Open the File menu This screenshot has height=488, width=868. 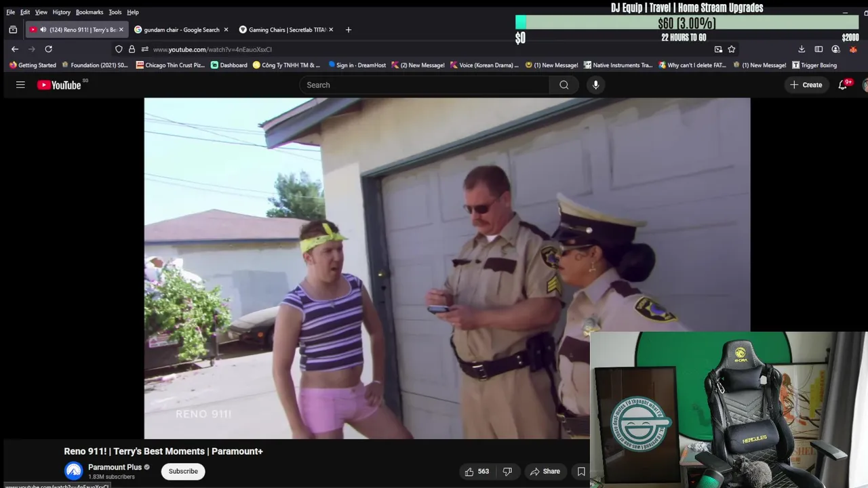(11, 12)
